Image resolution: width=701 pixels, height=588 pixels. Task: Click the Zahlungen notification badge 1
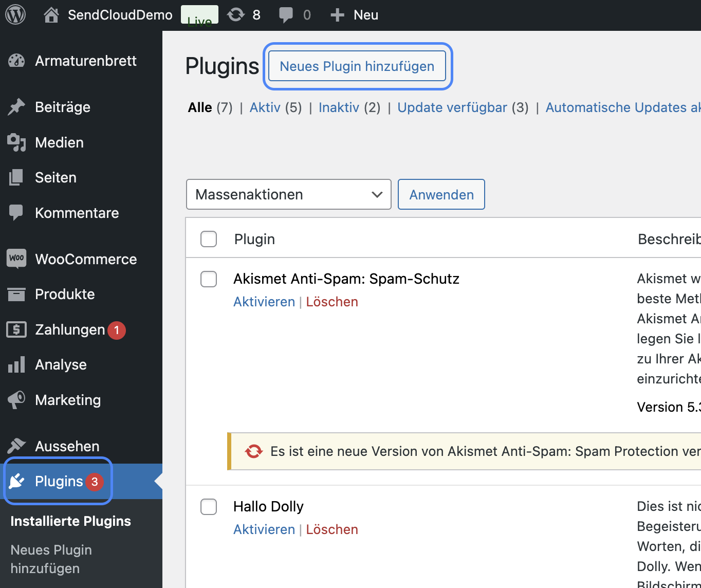point(117,330)
